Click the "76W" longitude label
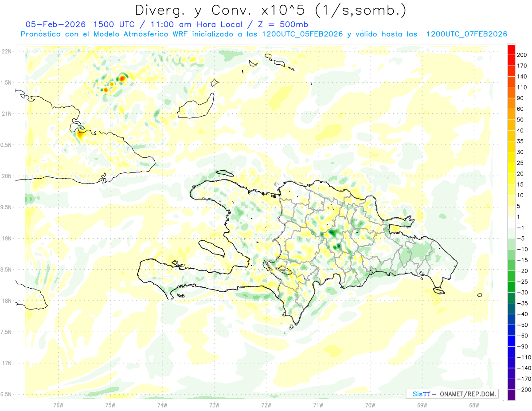The width and height of the screenshot is (532, 411). (x=58, y=404)
